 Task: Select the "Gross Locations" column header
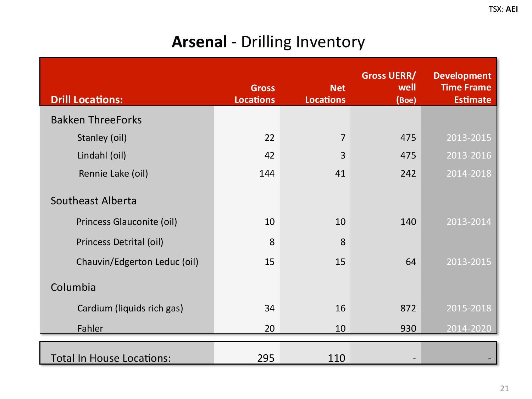click(255, 94)
